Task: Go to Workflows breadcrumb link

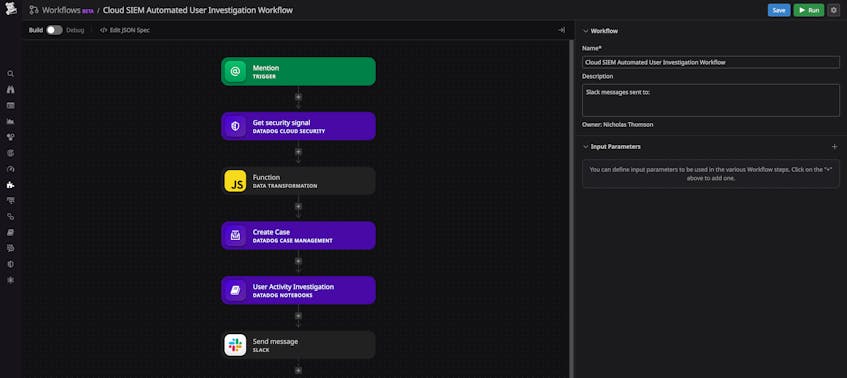Action: (61, 10)
